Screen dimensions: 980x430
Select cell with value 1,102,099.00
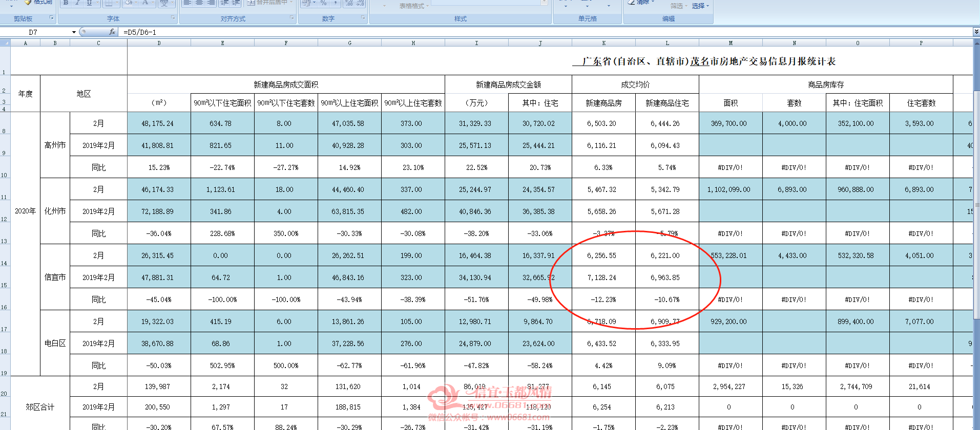point(731,189)
